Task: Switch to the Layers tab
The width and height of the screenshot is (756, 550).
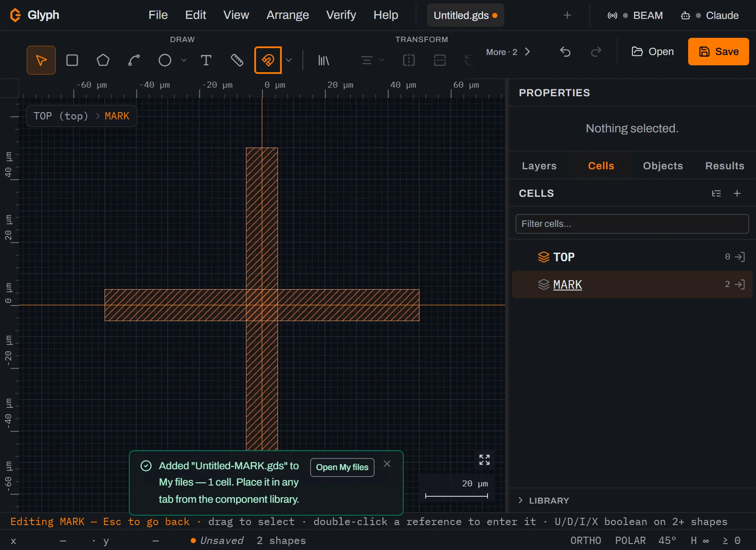Action: click(539, 166)
